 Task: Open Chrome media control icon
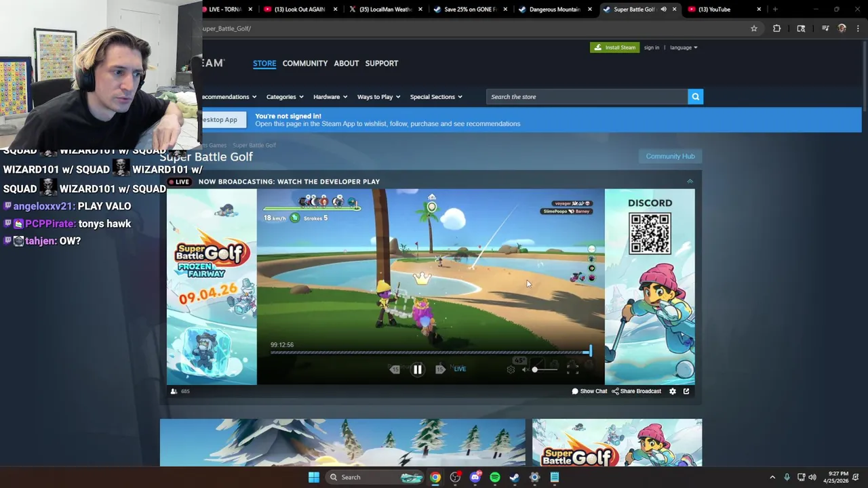(x=825, y=28)
